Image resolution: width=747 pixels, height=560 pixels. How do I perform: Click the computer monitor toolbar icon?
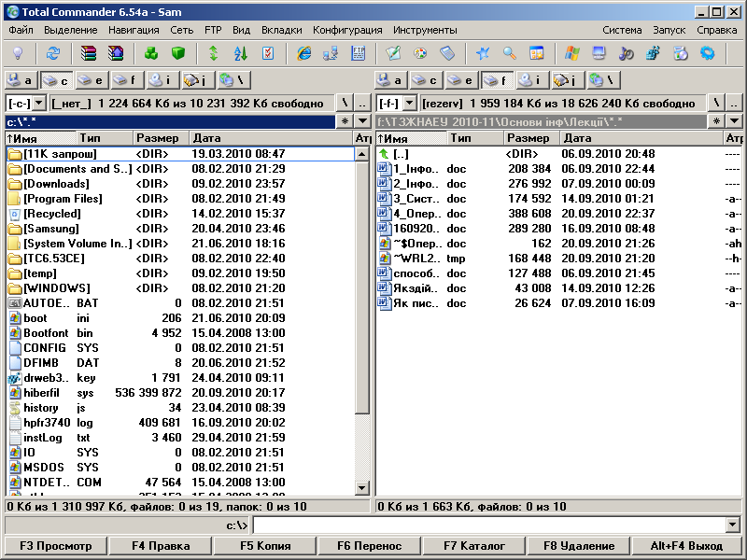[599, 53]
